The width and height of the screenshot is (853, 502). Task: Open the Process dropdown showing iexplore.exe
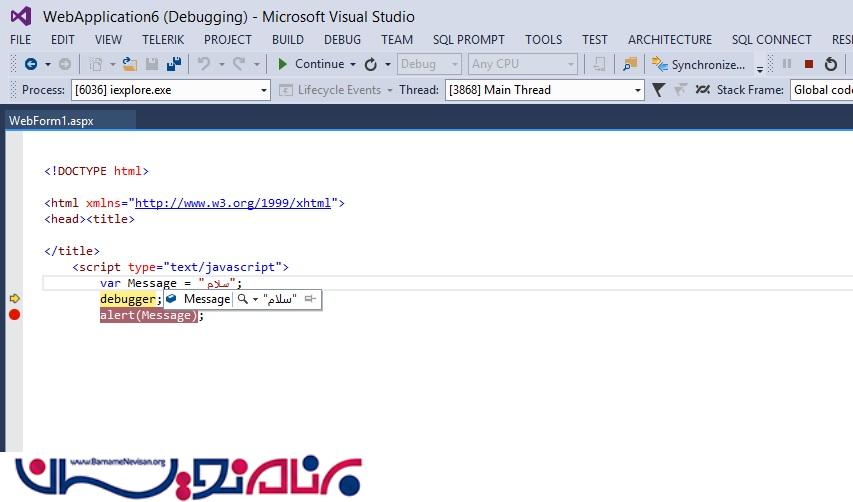click(x=170, y=90)
